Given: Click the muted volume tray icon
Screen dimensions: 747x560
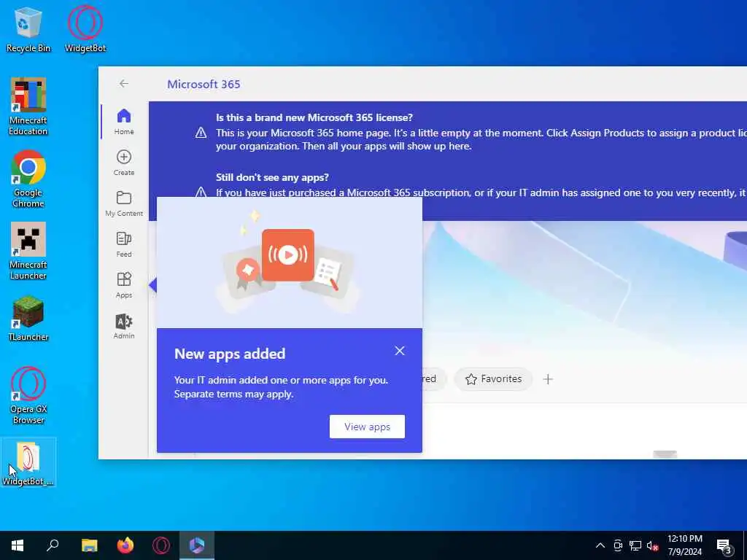Looking at the screenshot, I should click(652, 545).
